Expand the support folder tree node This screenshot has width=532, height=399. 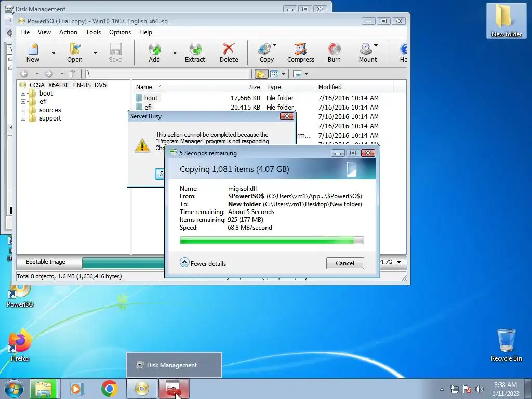coord(23,118)
